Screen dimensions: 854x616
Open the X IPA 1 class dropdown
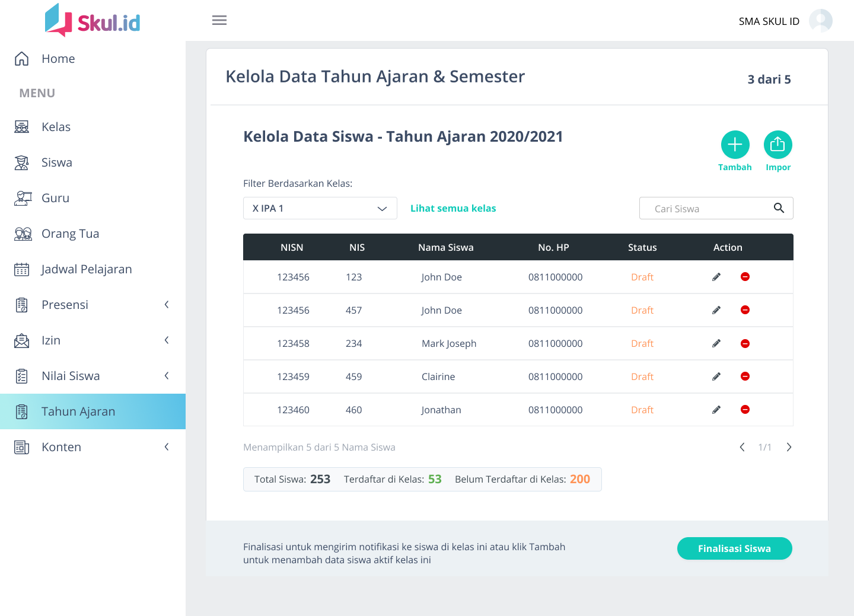tap(320, 208)
